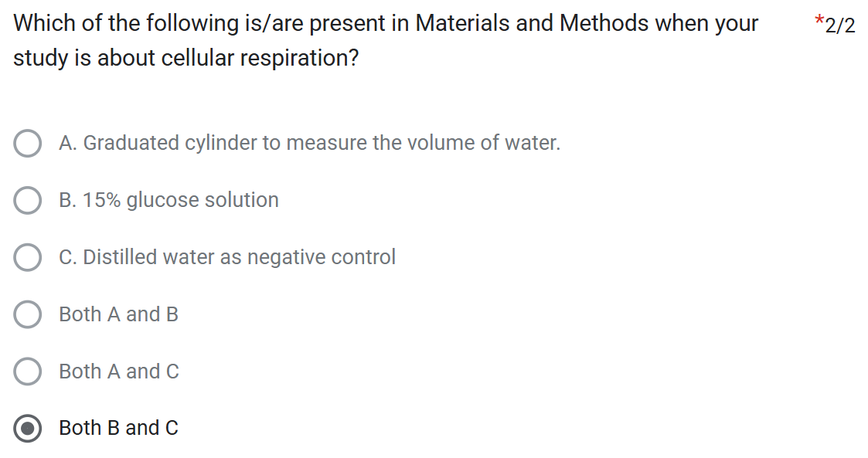Click the 'Both B and C' label text
This screenshot has height=458, width=868.
[x=118, y=428]
